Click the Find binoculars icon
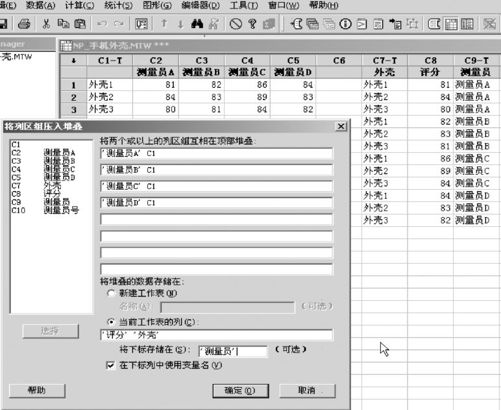Screen dimensions: 501x410 [197, 24]
